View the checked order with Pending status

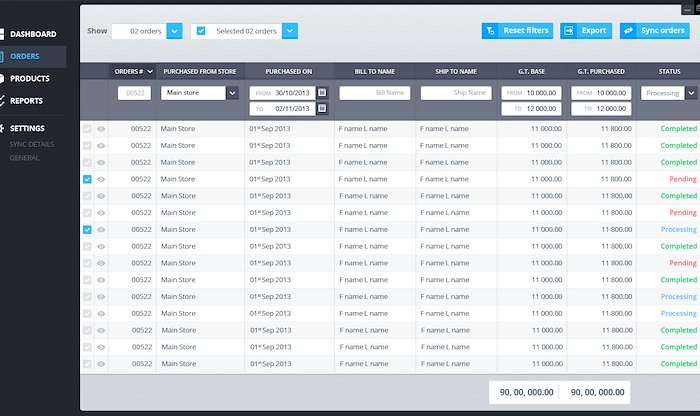101,179
